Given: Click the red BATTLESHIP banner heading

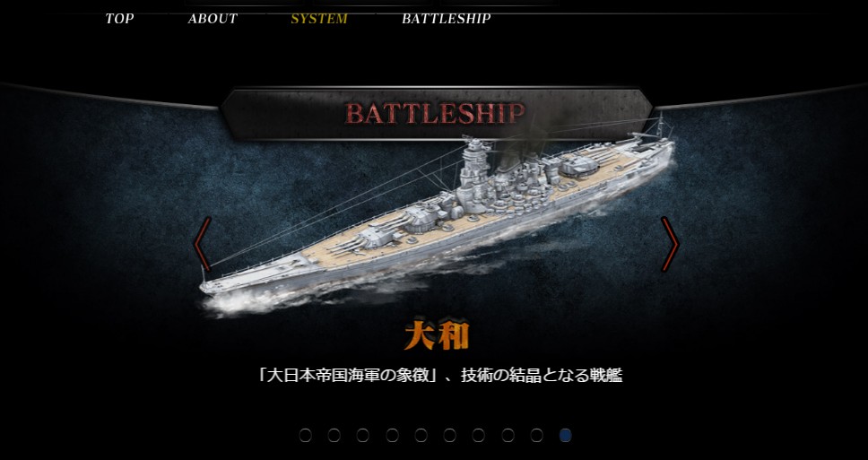Looking at the screenshot, I should click(x=435, y=114).
